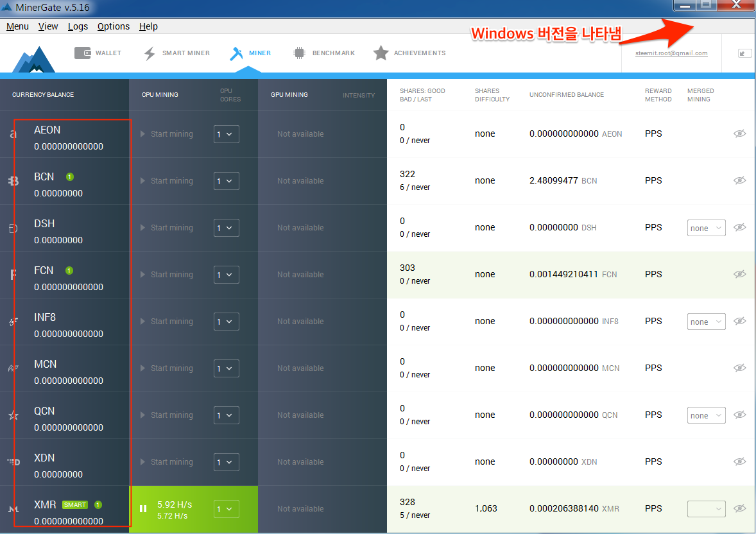Open MCN CPU cores dropdown
Screen dimensions: 756x534
point(226,368)
